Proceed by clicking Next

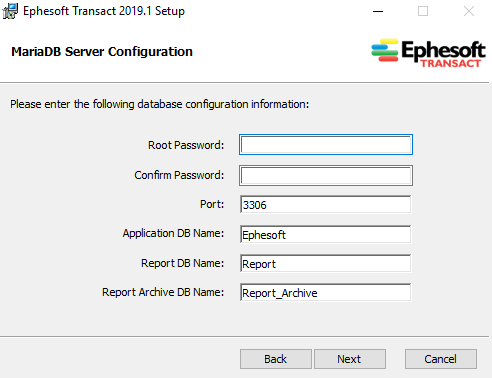[x=350, y=359]
